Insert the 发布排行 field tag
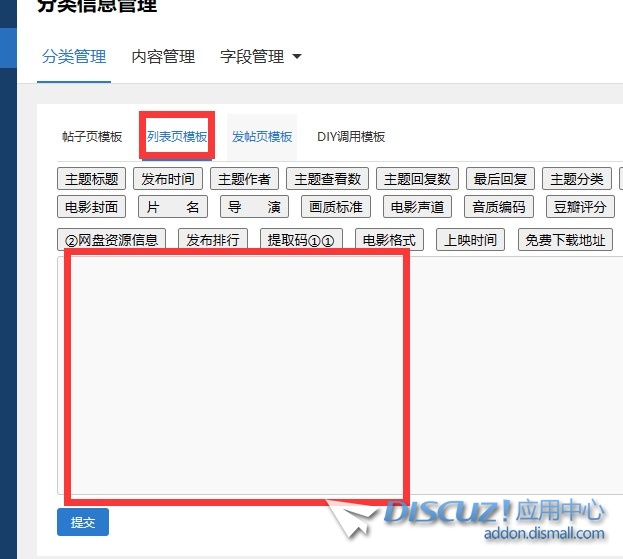623x559 pixels. point(213,240)
